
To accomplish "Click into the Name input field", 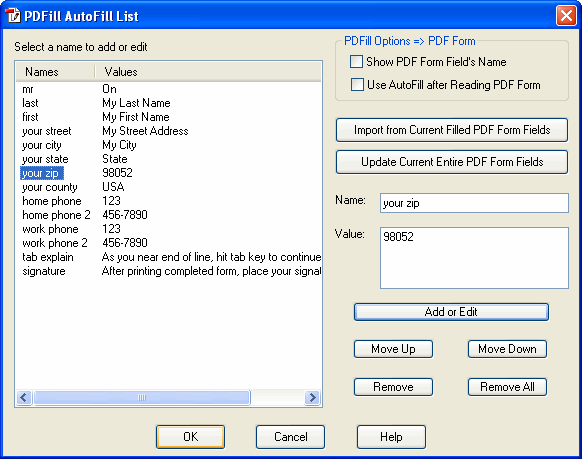I will (x=474, y=203).
